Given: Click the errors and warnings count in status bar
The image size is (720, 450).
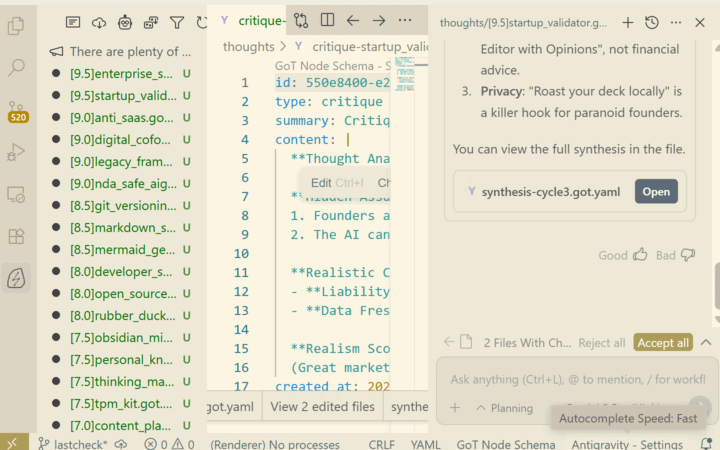Looking at the screenshot, I should pos(169,444).
